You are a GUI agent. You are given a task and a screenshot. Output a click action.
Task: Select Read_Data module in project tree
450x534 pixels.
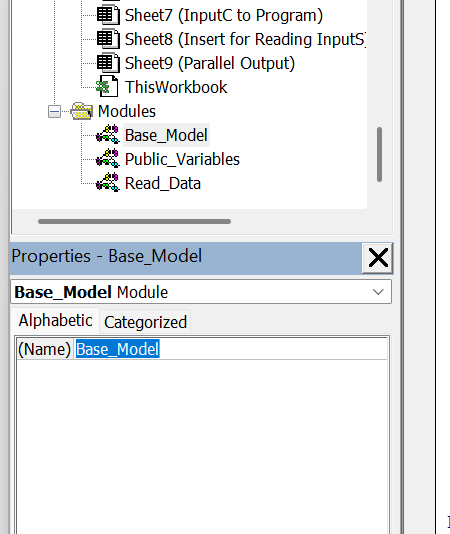tap(163, 183)
